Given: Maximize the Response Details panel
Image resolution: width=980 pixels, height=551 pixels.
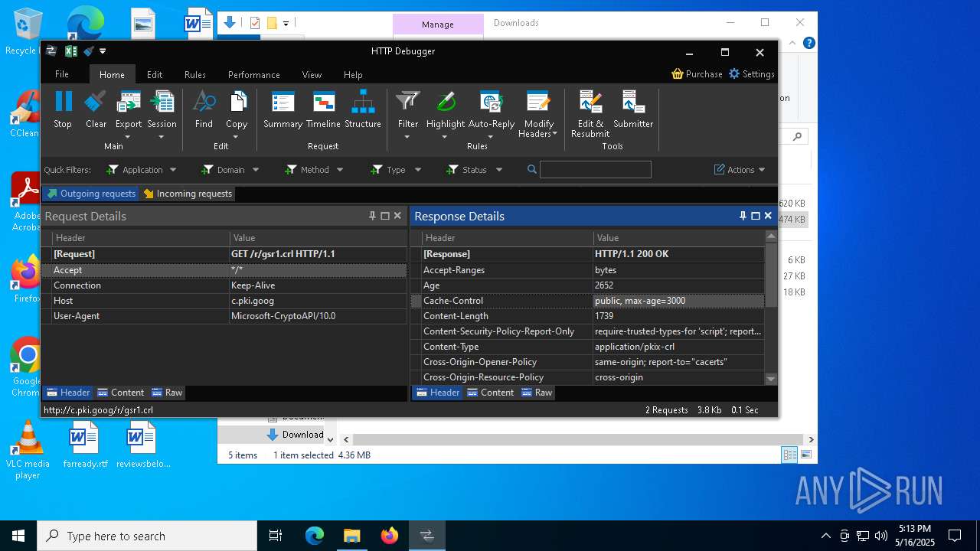Looking at the screenshot, I should [756, 216].
